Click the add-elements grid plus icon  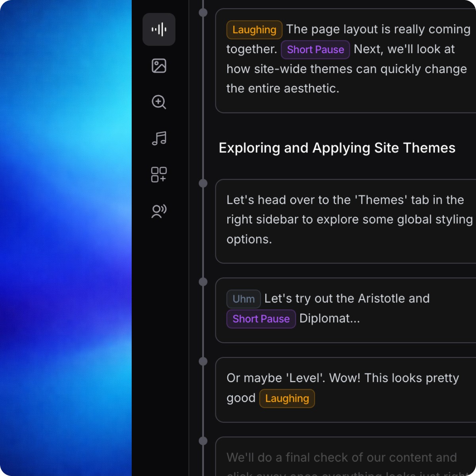point(159,175)
